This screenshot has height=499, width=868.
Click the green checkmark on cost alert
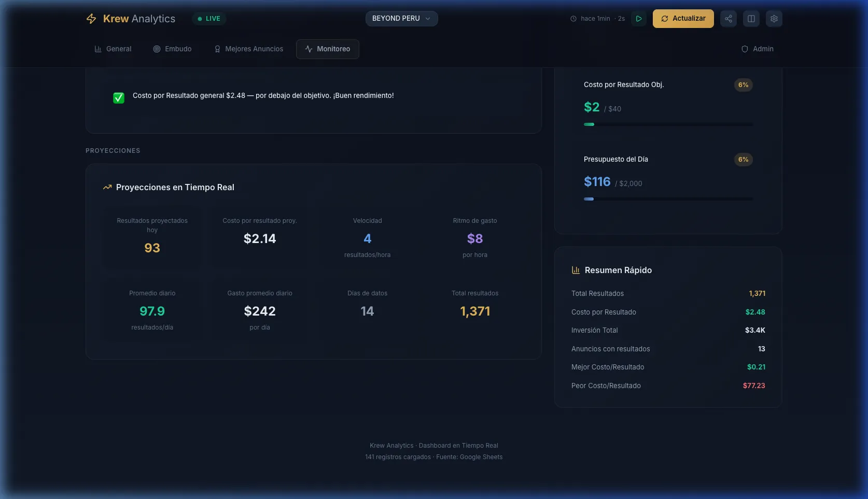coord(119,98)
